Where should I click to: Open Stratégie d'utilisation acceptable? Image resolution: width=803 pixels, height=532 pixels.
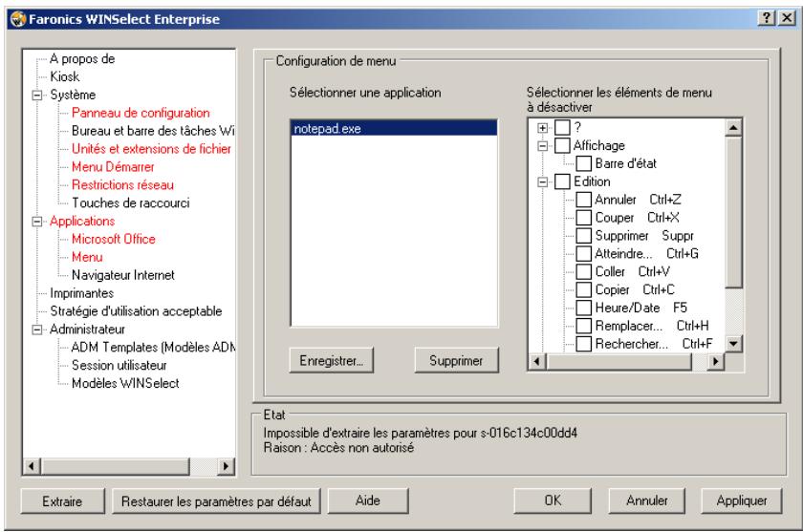136,311
